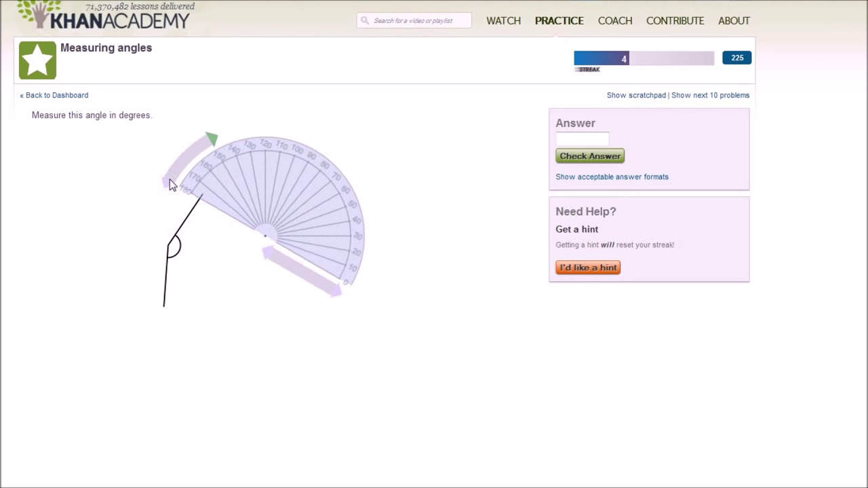Open Show acceptable answer formats link
868x488 pixels.
click(612, 177)
